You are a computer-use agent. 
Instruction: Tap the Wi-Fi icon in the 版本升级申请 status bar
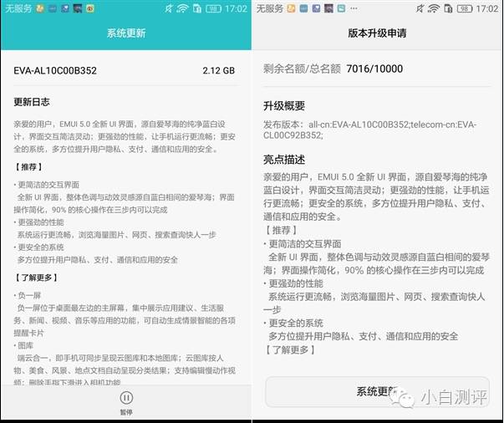433,8
